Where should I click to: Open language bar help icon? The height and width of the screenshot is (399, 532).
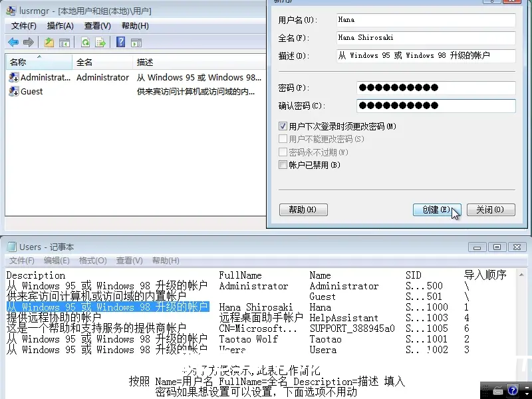[512, 390]
